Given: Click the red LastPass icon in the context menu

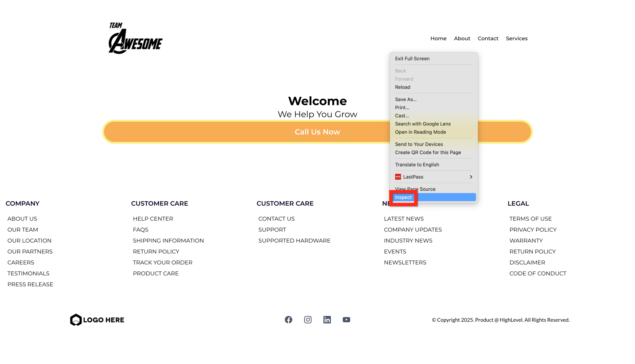Looking at the screenshot, I should pos(398,177).
